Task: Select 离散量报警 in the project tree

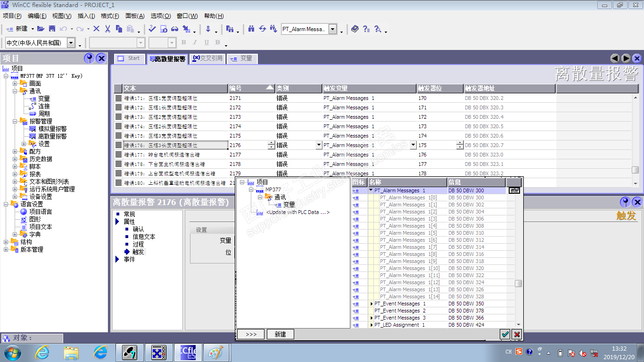Action: pos(52,136)
